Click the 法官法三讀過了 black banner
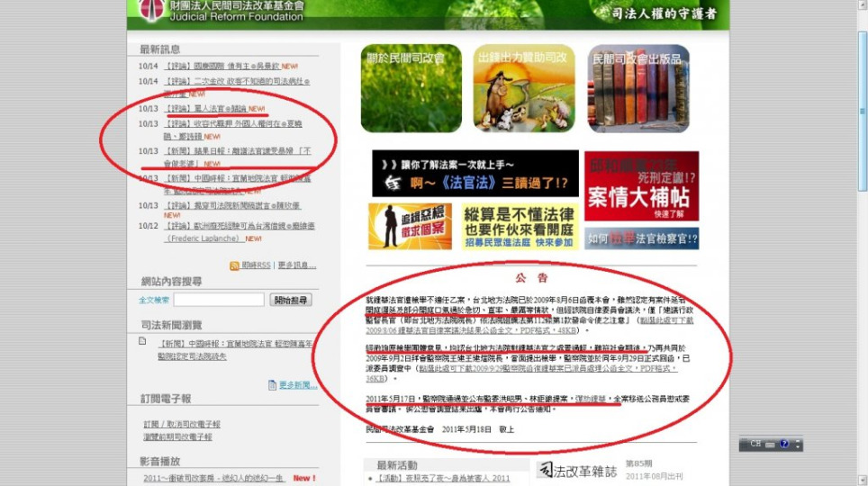Image resolution: width=868 pixels, height=486 pixels. (475, 173)
